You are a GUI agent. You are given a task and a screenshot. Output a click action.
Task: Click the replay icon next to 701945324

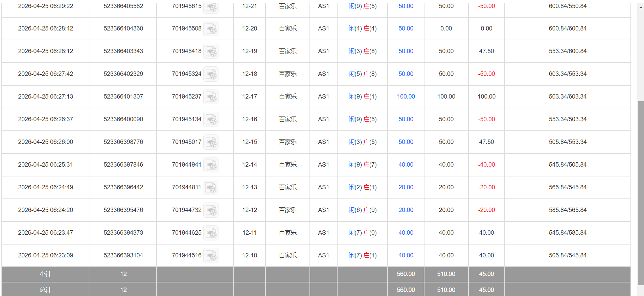pos(211,74)
